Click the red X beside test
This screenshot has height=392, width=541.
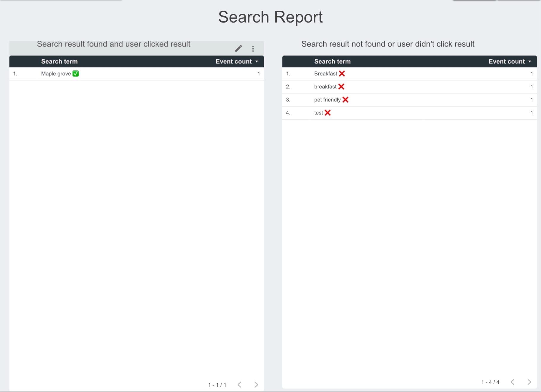tap(327, 112)
